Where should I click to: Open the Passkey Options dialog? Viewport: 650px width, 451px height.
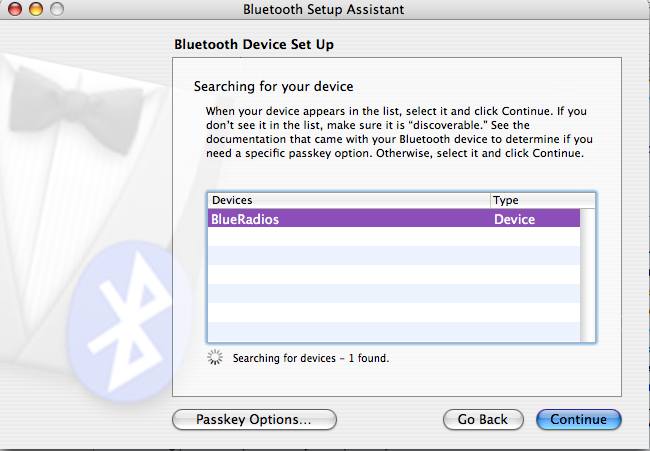(254, 419)
